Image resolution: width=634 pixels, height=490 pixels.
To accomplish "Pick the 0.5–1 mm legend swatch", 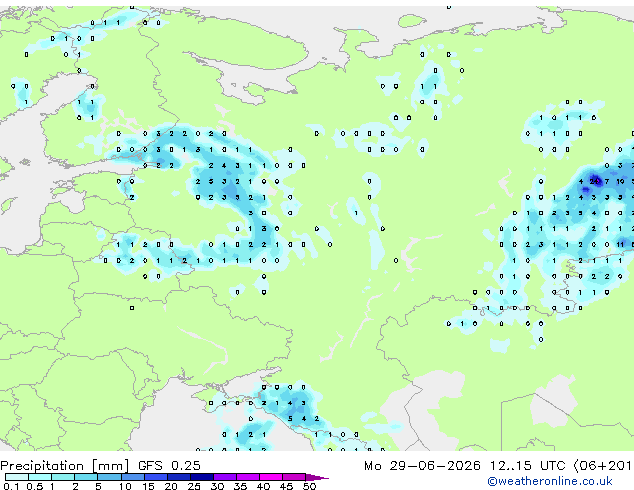I will click(40, 477).
